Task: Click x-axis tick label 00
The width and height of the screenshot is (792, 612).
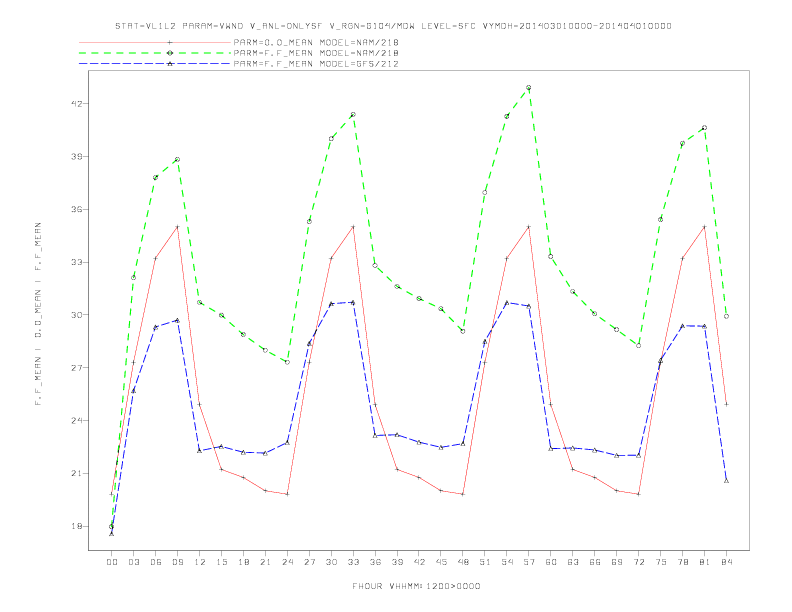Action: point(112,562)
